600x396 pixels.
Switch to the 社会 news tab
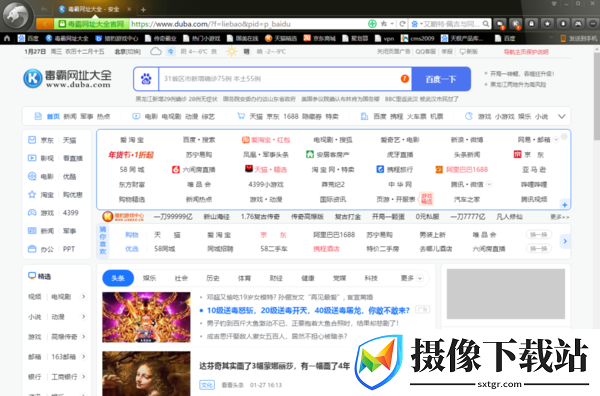181,278
